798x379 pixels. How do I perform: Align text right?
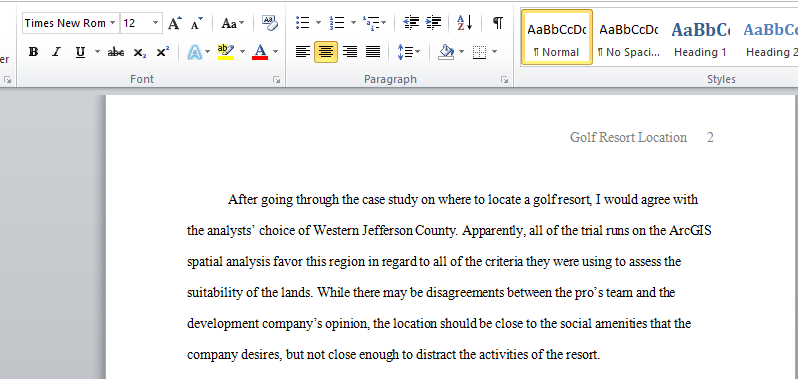[350, 52]
